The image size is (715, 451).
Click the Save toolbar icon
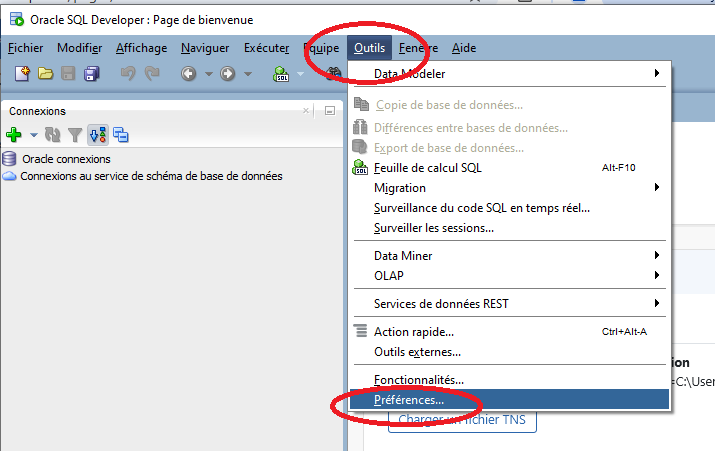coord(68,73)
